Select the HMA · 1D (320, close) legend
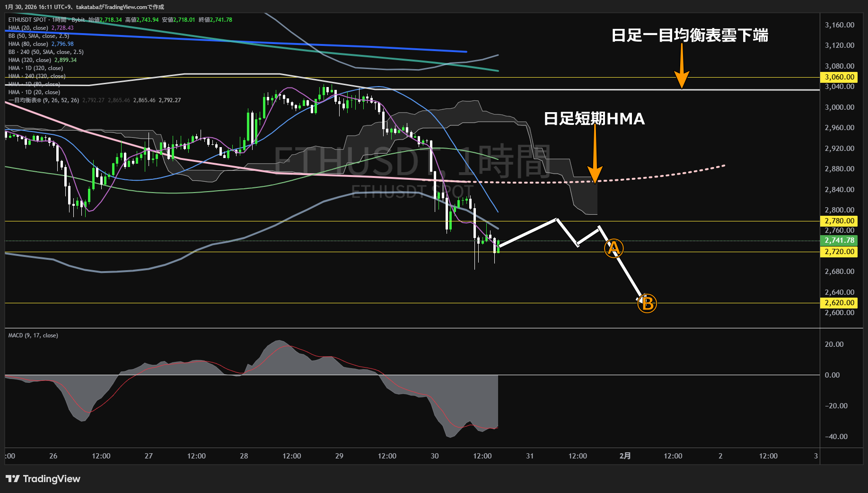Viewport: 868px width, 493px height. coord(35,68)
